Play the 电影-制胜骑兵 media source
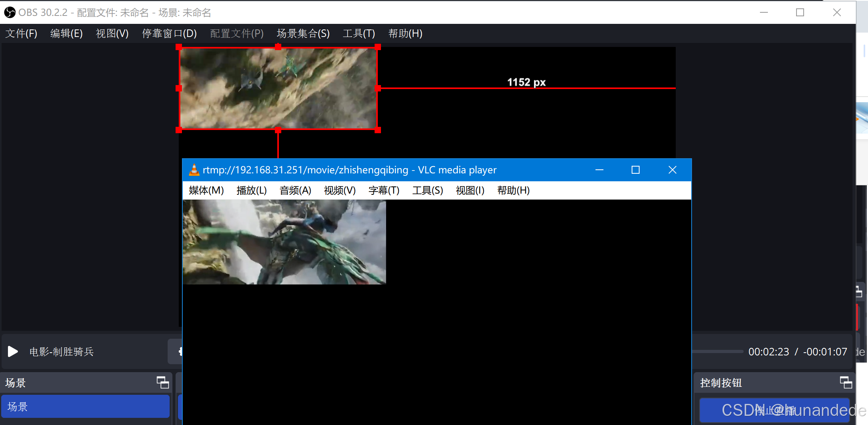Viewport: 868px width, 425px height. (x=13, y=351)
